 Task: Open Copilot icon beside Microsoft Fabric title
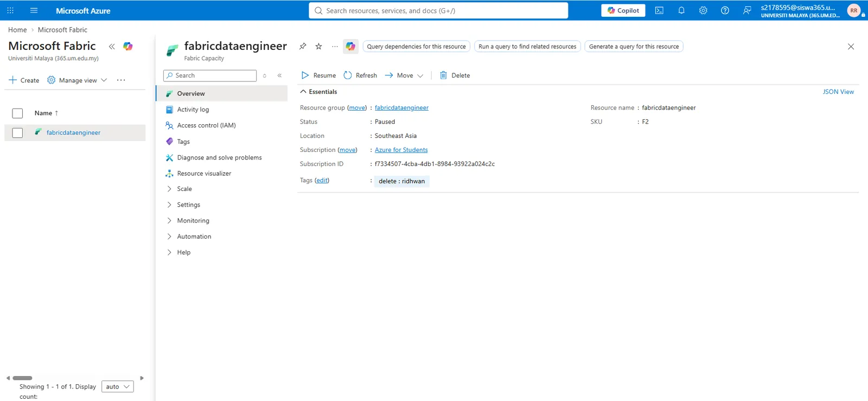[x=128, y=47]
